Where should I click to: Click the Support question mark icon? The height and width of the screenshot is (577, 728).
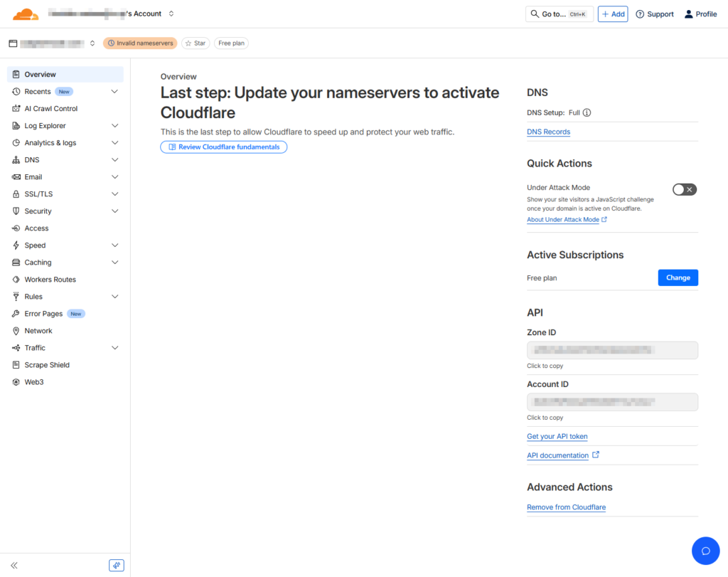[640, 14]
